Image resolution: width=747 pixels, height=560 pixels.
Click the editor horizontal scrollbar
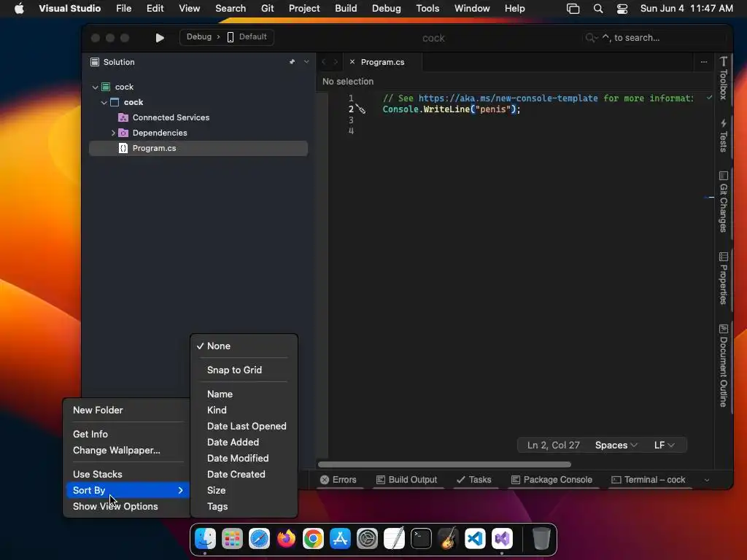[x=444, y=464]
